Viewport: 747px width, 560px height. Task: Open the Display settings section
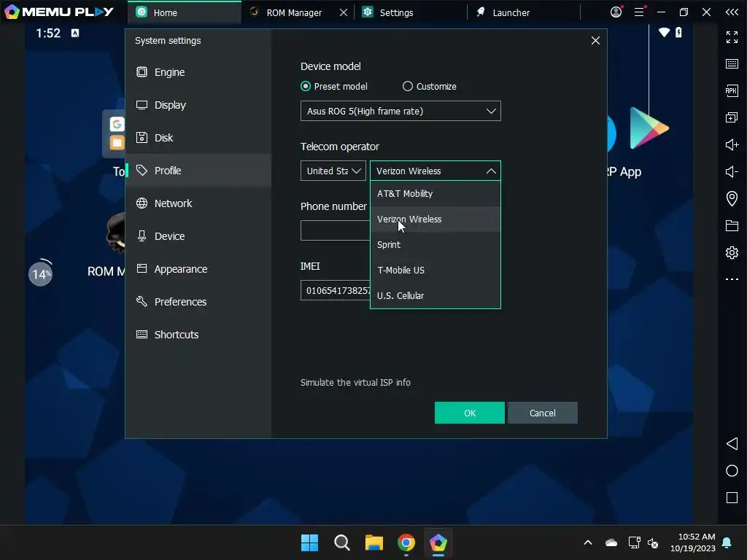click(x=198, y=105)
